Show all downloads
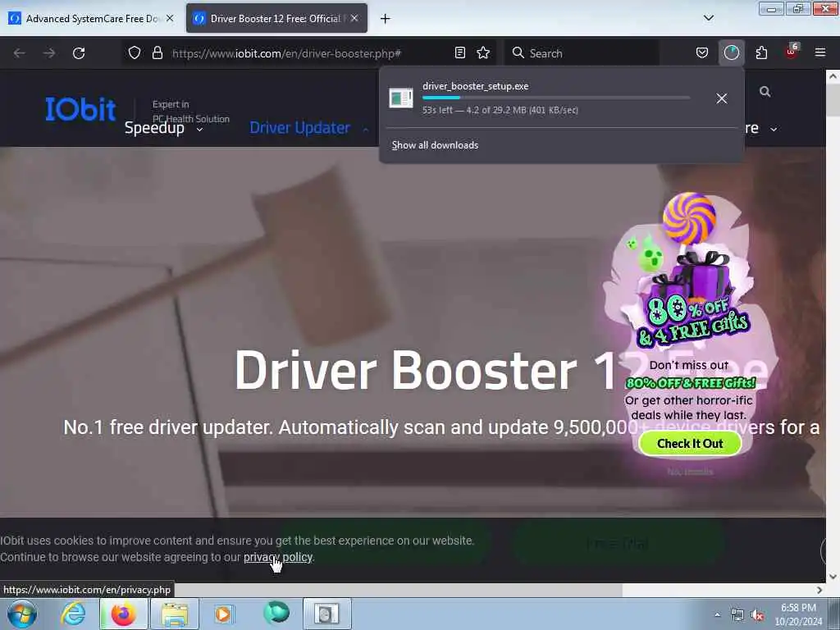This screenshot has width=840, height=630. click(435, 145)
